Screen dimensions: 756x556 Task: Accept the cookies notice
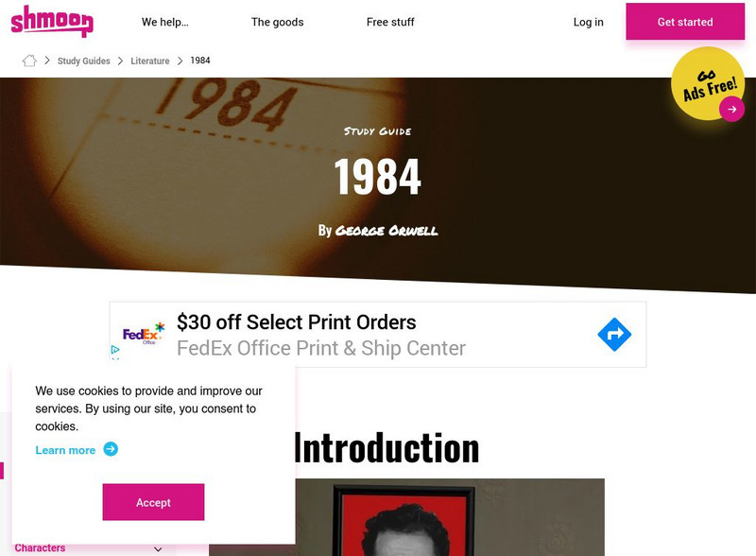point(154,502)
